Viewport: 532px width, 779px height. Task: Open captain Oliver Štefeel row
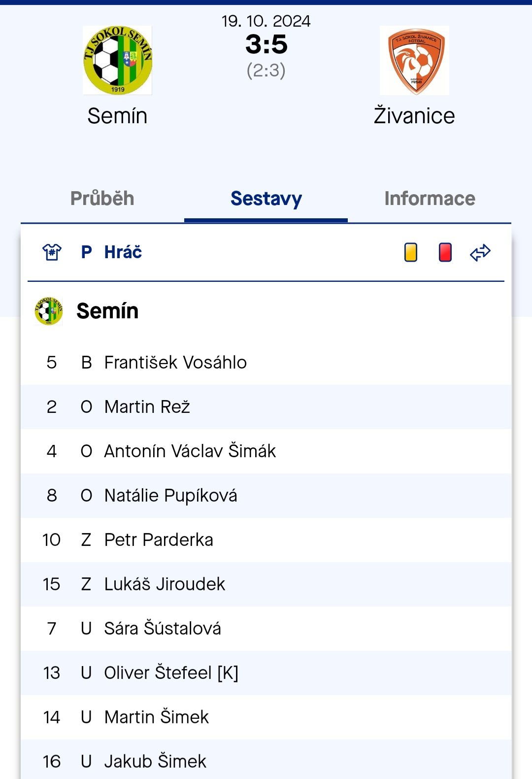[266, 673]
